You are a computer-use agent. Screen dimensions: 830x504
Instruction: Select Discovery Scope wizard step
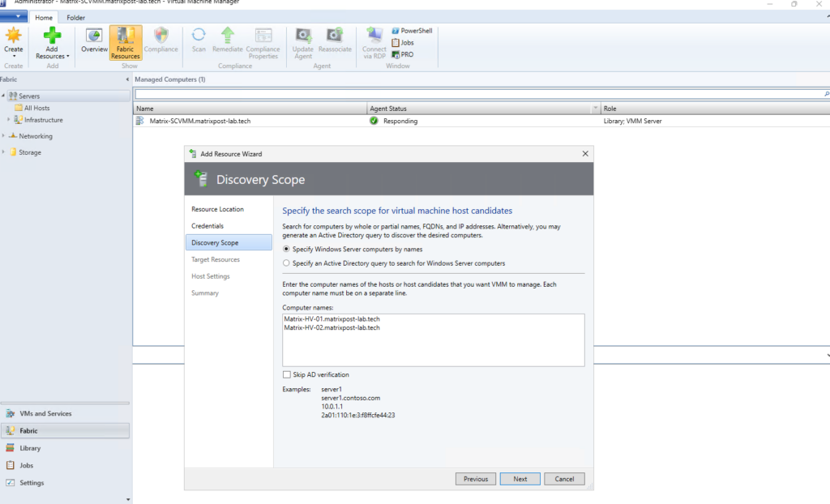click(229, 242)
